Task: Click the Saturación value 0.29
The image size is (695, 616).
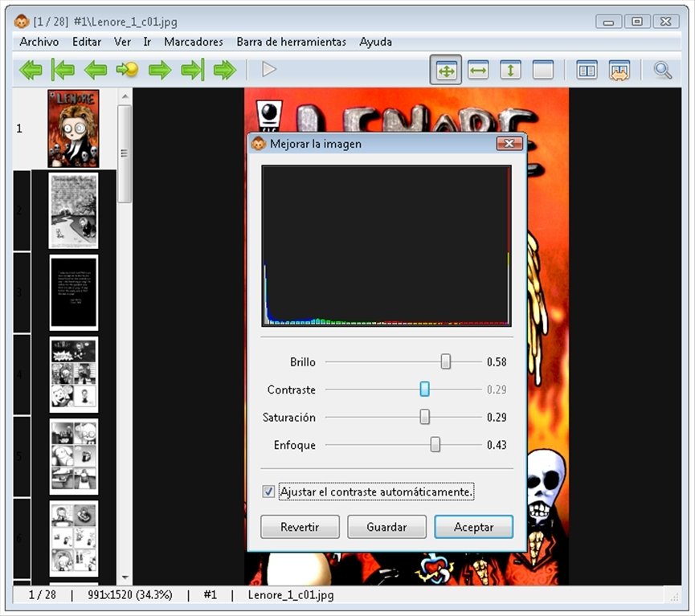Action: pyautogui.click(x=497, y=417)
